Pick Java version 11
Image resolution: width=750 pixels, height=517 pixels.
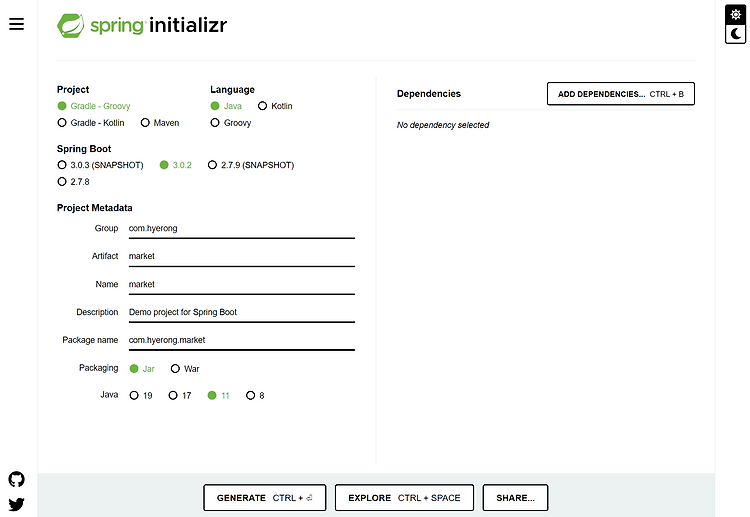click(x=219, y=396)
